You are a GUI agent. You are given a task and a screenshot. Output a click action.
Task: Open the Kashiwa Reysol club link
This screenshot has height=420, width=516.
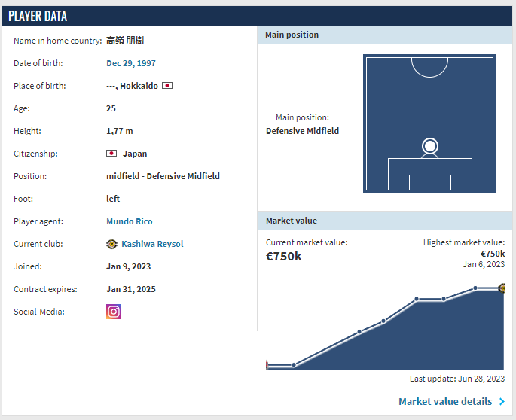152,244
